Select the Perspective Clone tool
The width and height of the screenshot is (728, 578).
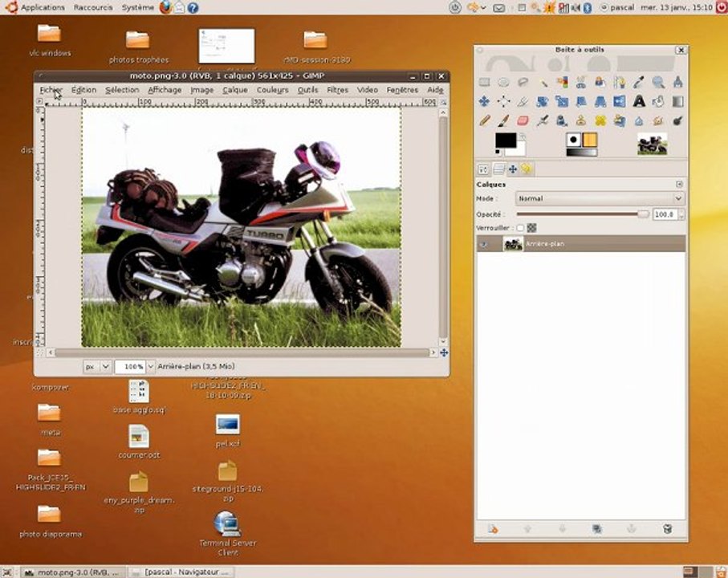click(620, 120)
